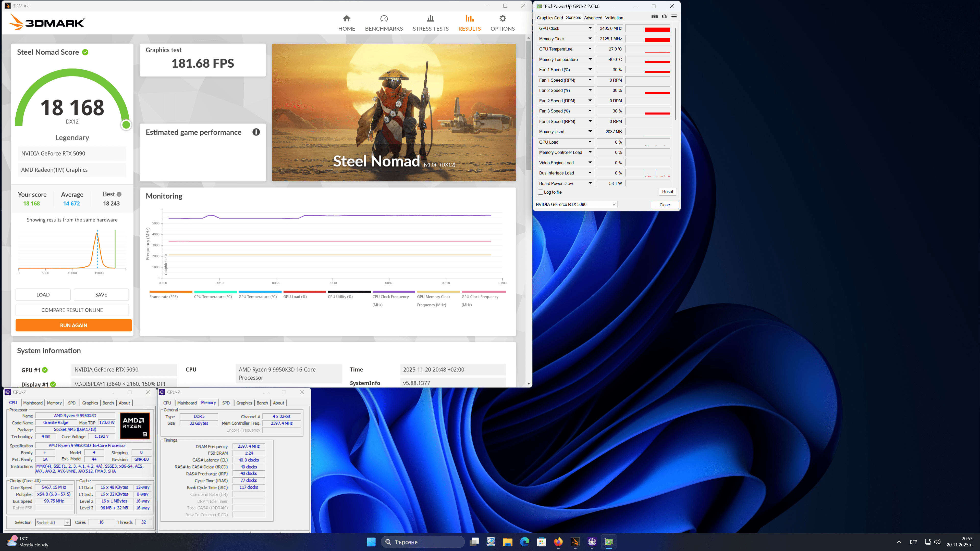The height and width of the screenshot is (551, 980).
Task: Open the SPD tab in the CPU-Z Memory window
Action: [226, 403]
